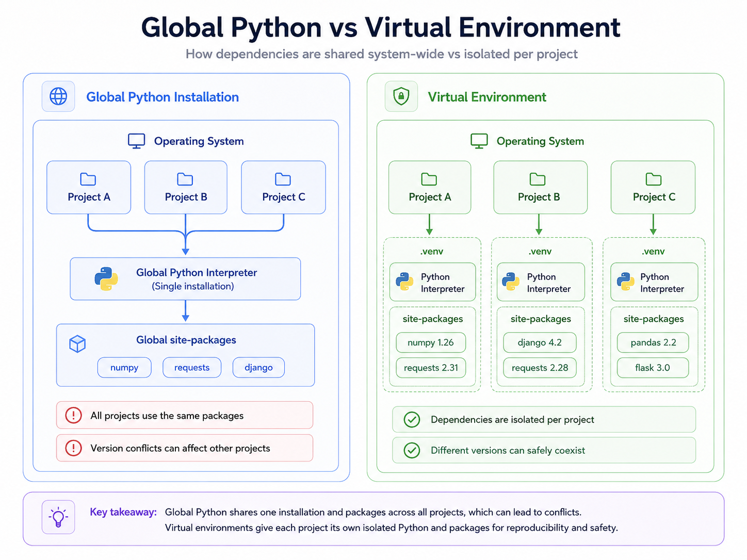Click the site-packages label in Project B's venv

click(541, 319)
